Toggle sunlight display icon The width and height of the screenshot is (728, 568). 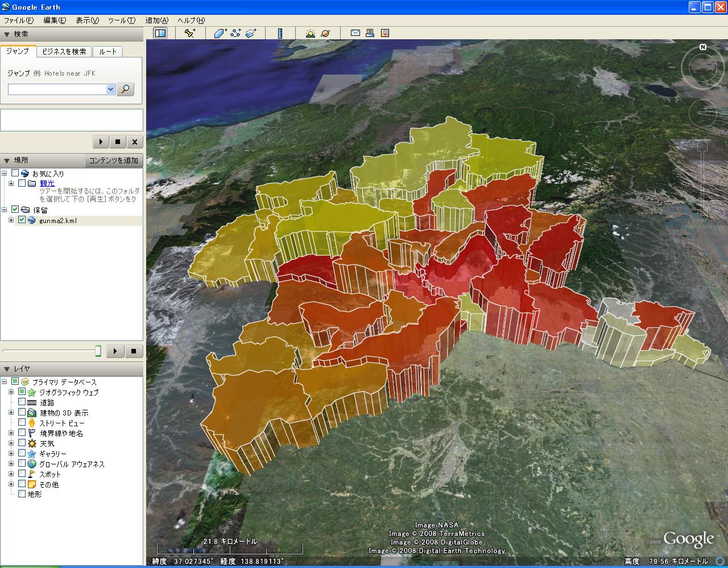click(310, 33)
